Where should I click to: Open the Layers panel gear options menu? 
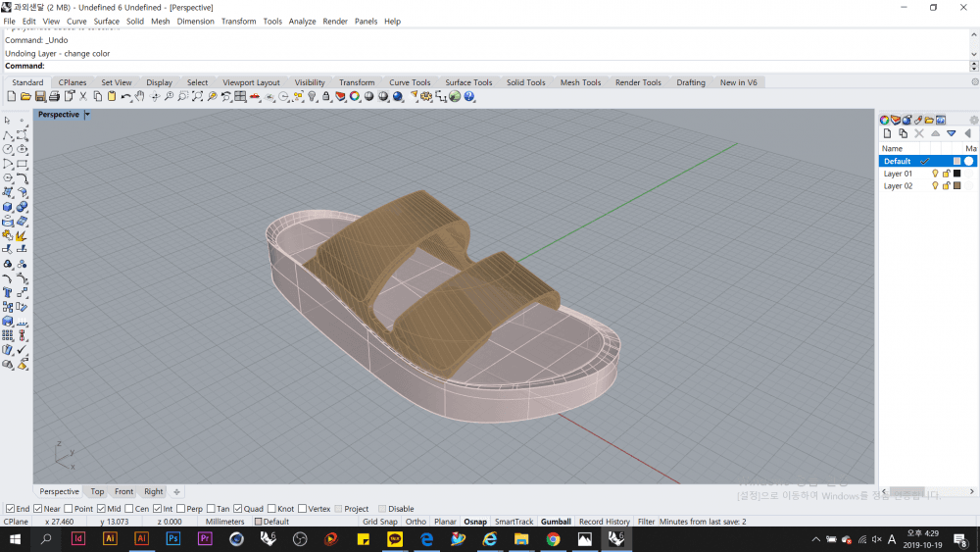(973, 120)
